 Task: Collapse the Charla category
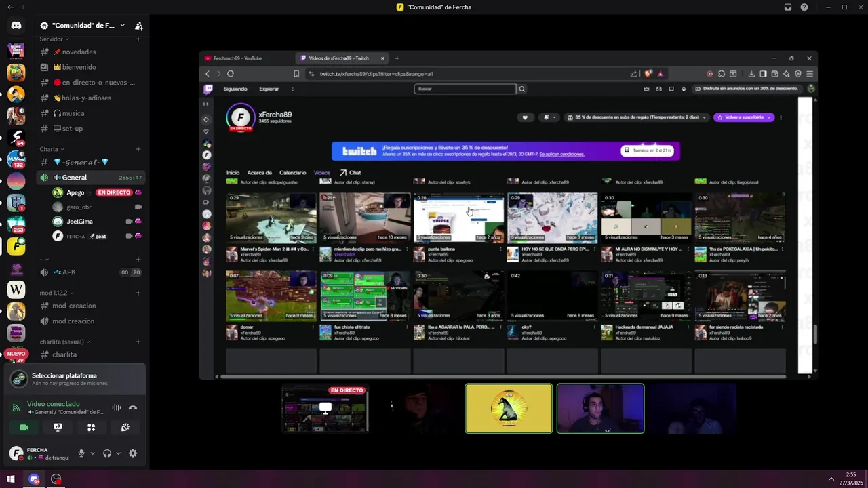(x=52, y=149)
